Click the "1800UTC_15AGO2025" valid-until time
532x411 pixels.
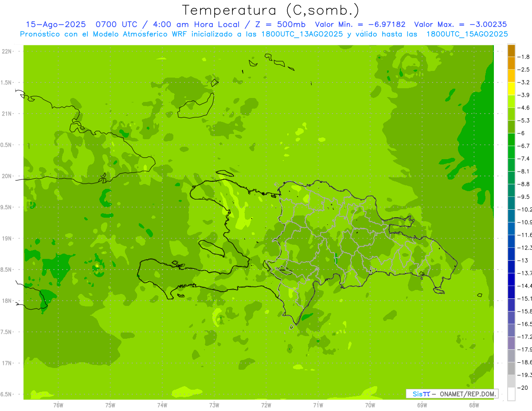pos(467,34)
